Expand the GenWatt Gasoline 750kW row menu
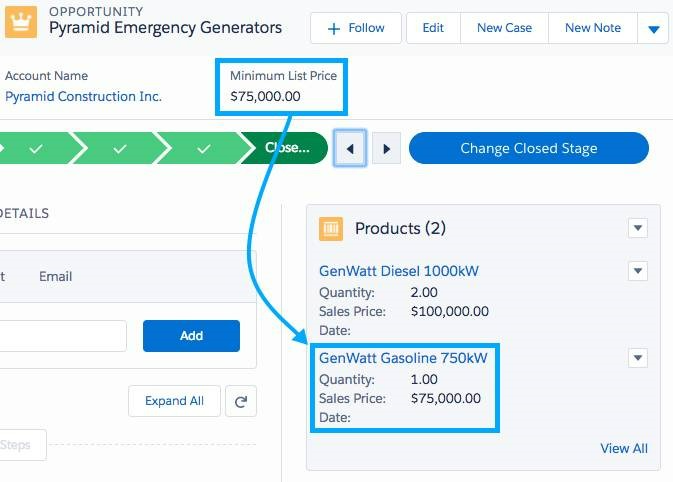 point(638,358)
